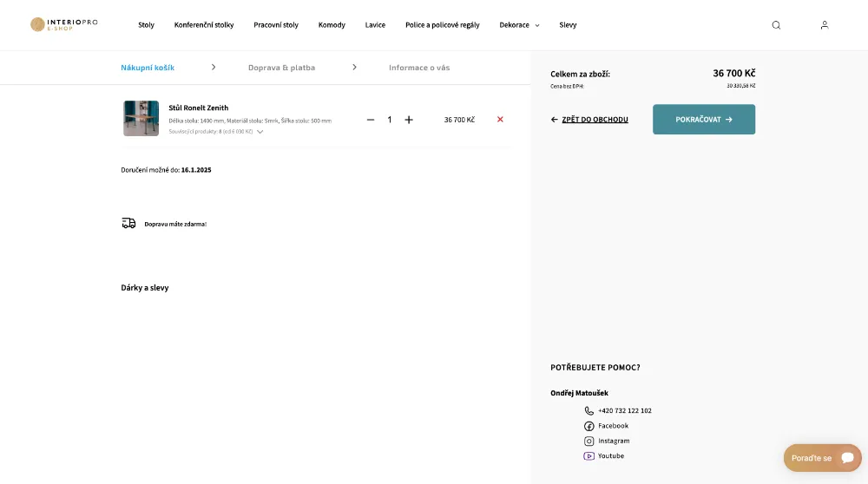This screenshot has height=484, width=868.
Task: Expand Související produkty list chevron
Action: [260, 132]
